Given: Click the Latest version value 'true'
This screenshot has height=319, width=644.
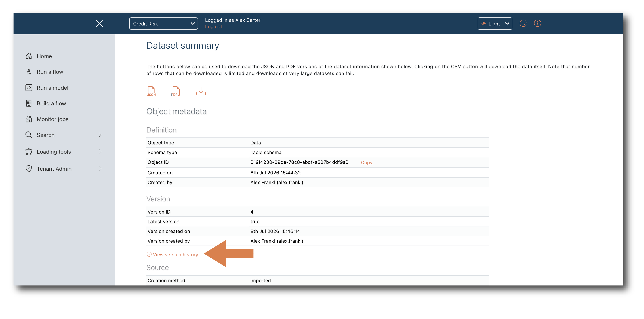Looking at the screenshot, I should [255, 221].
